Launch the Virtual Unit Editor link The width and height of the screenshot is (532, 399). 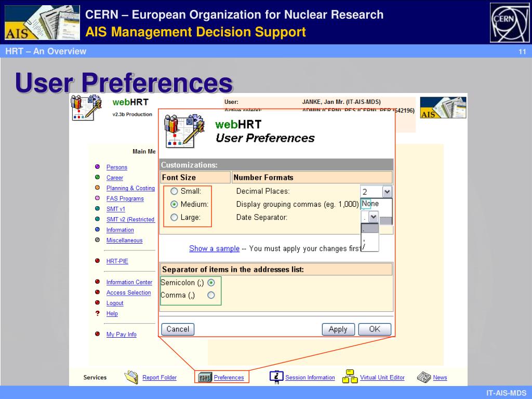pyautogui.click(x=382, y=378)
